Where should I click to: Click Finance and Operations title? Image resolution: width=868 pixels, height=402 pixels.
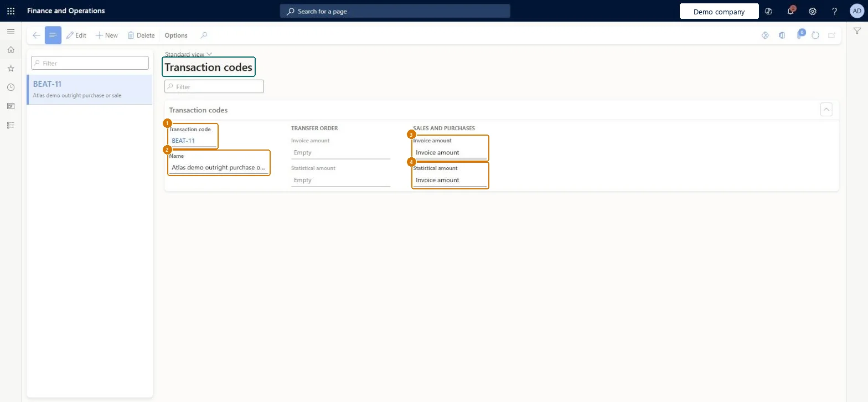[x=66, y=11]
